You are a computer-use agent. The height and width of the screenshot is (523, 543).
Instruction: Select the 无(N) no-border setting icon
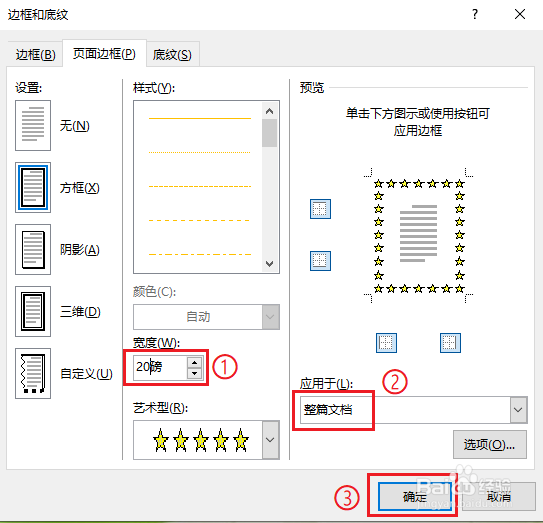coord(33,125)
